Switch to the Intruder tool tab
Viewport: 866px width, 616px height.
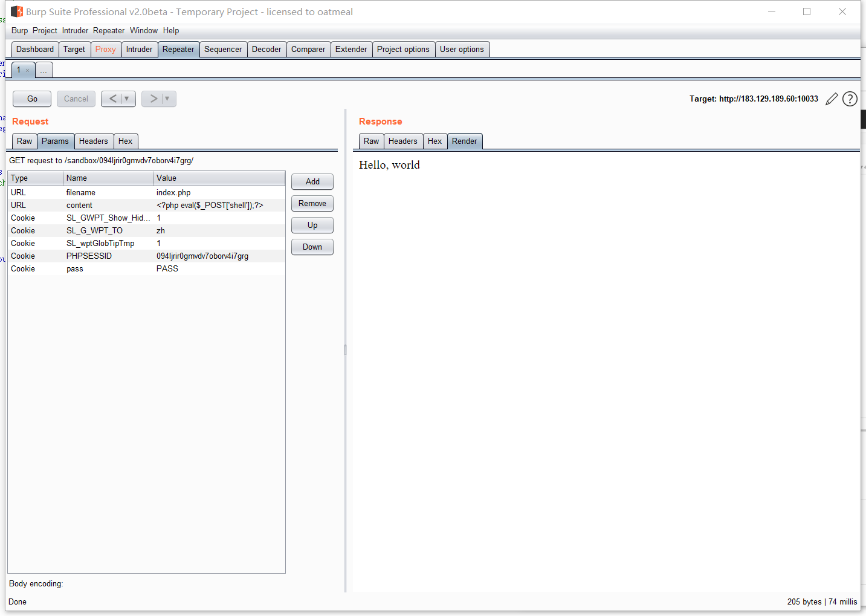point(140,50)
